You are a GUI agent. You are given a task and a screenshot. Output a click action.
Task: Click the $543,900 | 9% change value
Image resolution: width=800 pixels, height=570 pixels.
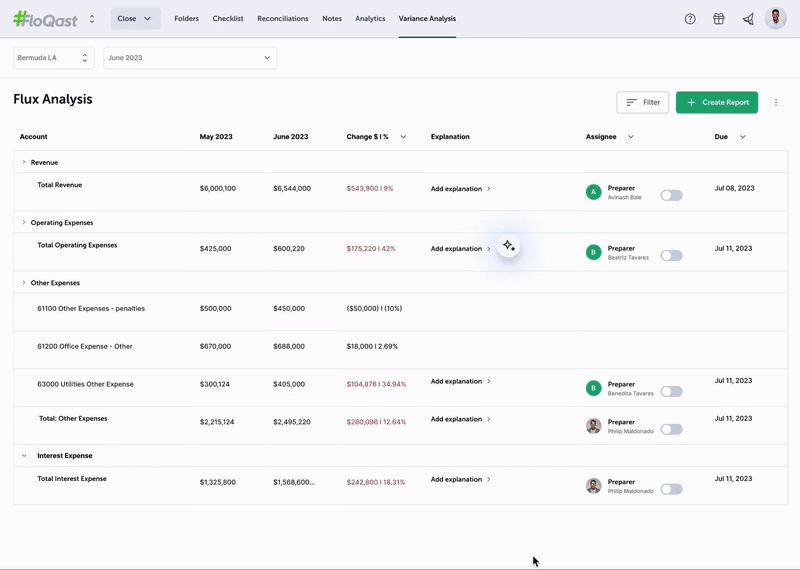pos(370,189)
